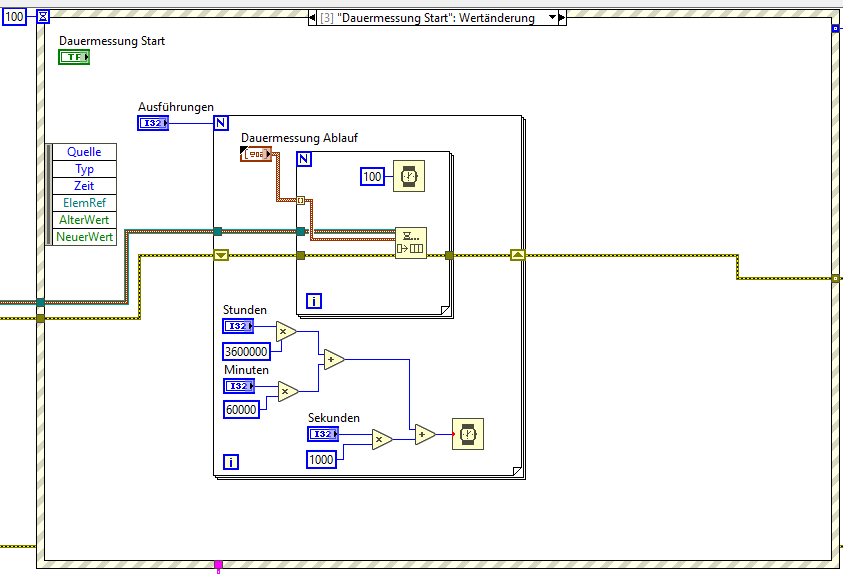This screenshot has width=843, height=574.
Task: Click the Wait (ms) function in inner loop
Action: coord(409,176)
